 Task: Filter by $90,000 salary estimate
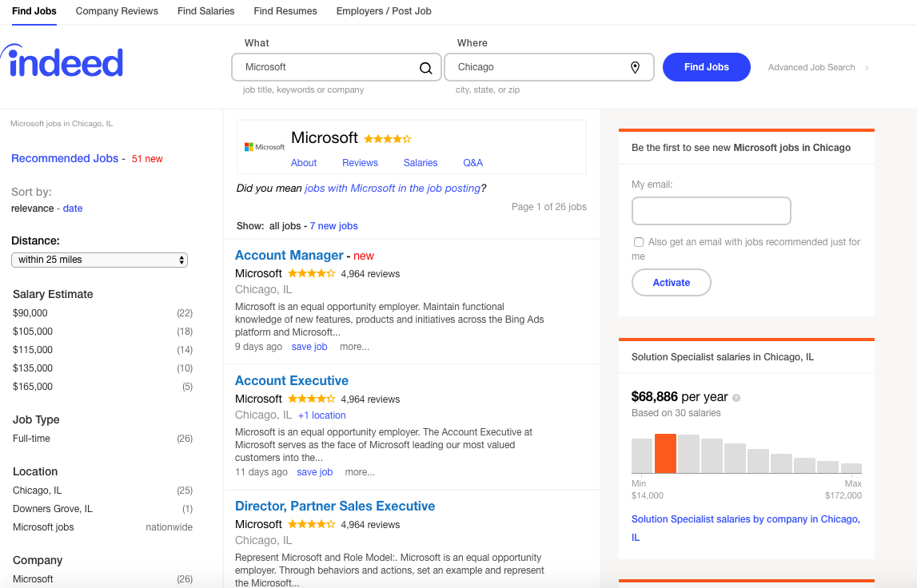pos(30,313)
